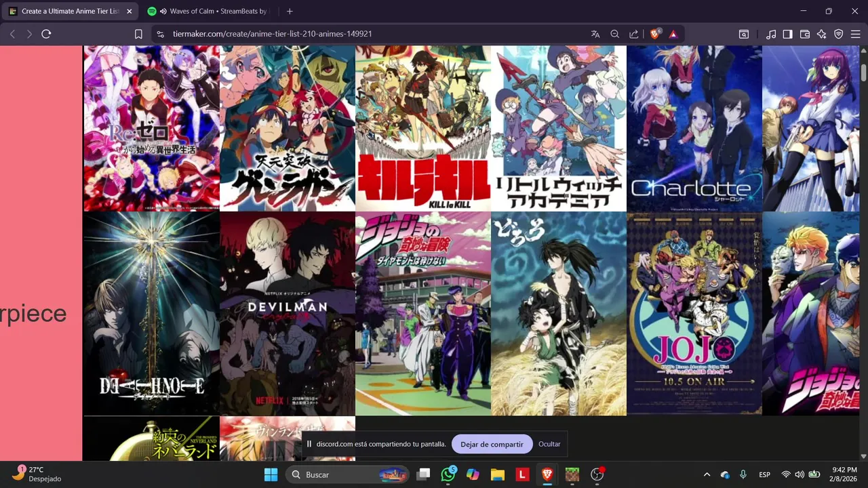Hide the screen sharing bar with Ocultar
The image size is (868, 488).
click(x=549, y=444)
